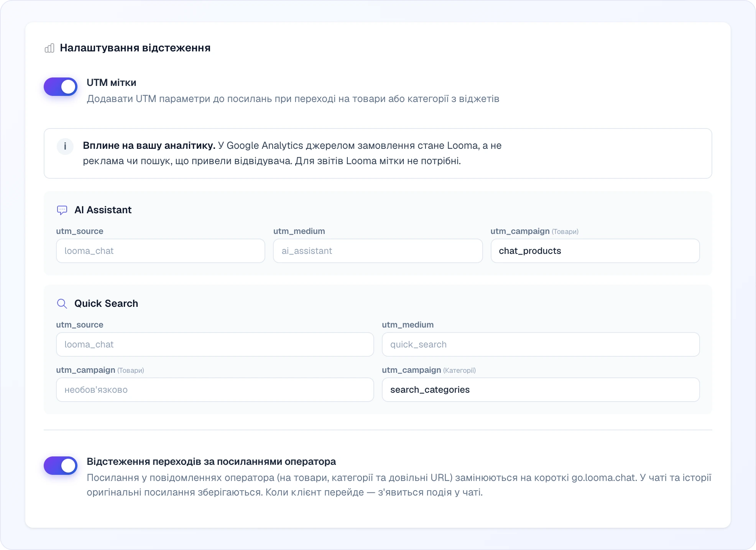Click 'Вплине на вашу аналітику.' bold text
The width and height of the screenshot is (756, 550).
(149, 145)
